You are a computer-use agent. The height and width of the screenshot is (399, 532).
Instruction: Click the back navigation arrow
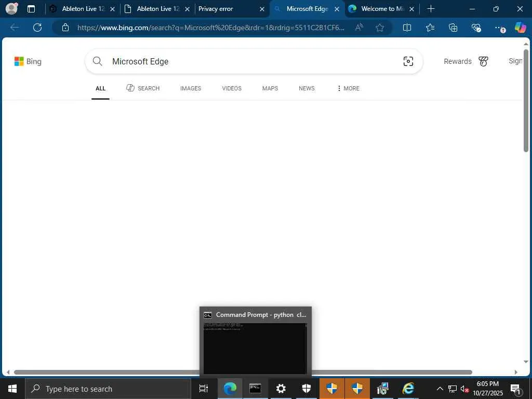coord(14,28)
